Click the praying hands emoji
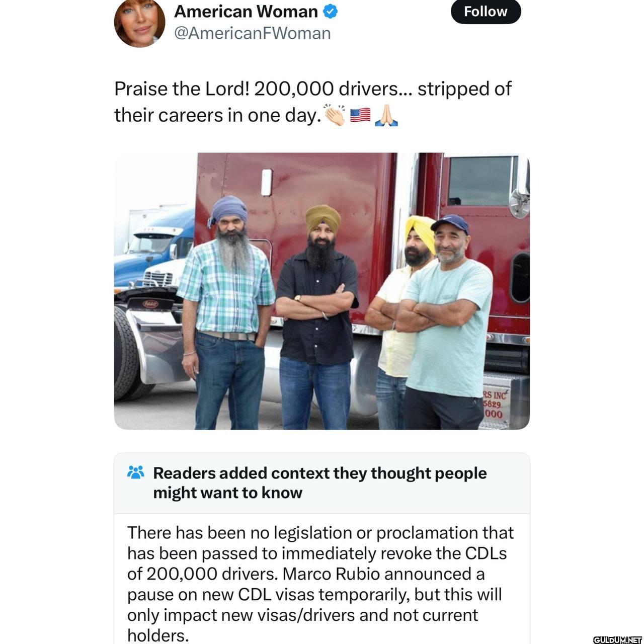The image size is (644, 644). 386,115
